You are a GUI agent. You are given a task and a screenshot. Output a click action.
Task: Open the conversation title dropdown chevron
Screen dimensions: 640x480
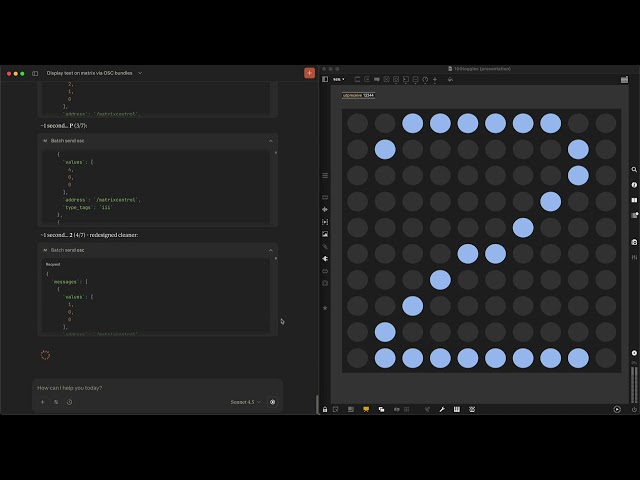point(140,73)
